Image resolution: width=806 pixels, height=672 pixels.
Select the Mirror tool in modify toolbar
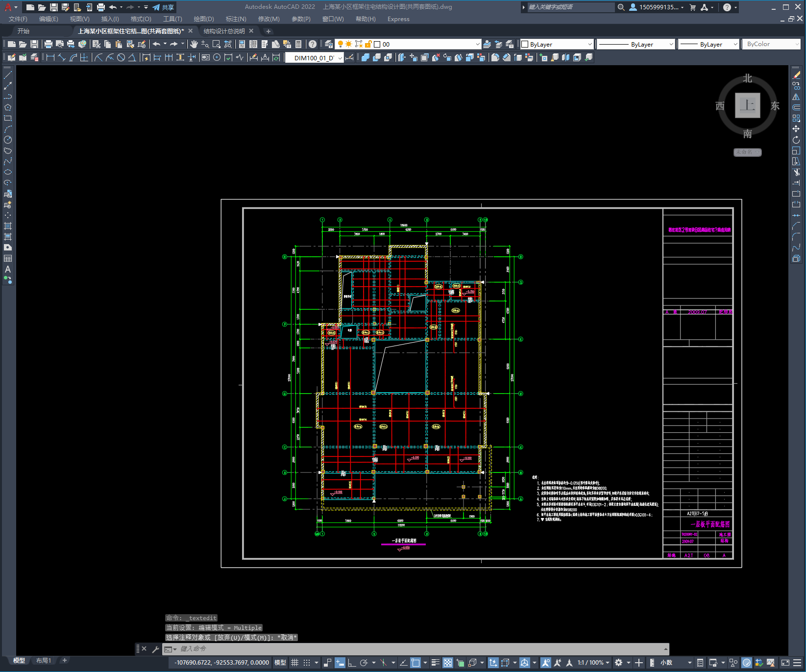[x=796, y=97]
